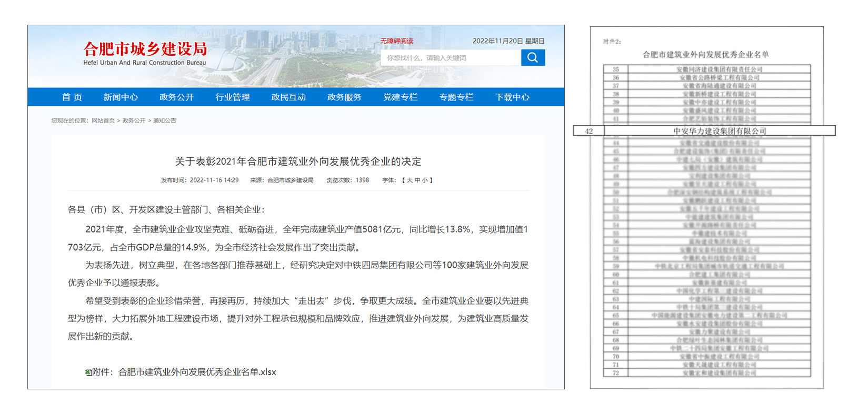Image resolution: width=868 pixels, height=413 pixels.
Task: Open the 新闻中心 menu item
Action: point(121,97)
